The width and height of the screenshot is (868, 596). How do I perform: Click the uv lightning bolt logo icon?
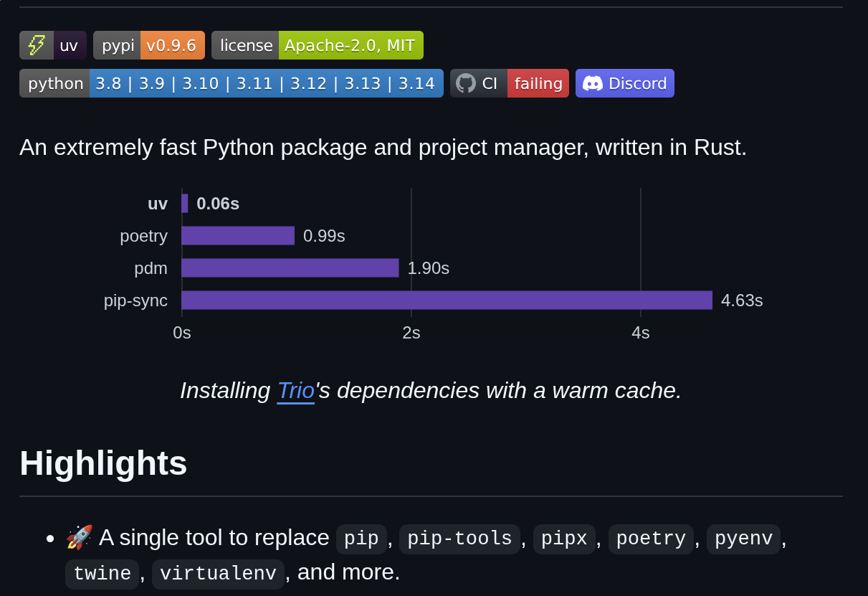click(x=37, y=45)
